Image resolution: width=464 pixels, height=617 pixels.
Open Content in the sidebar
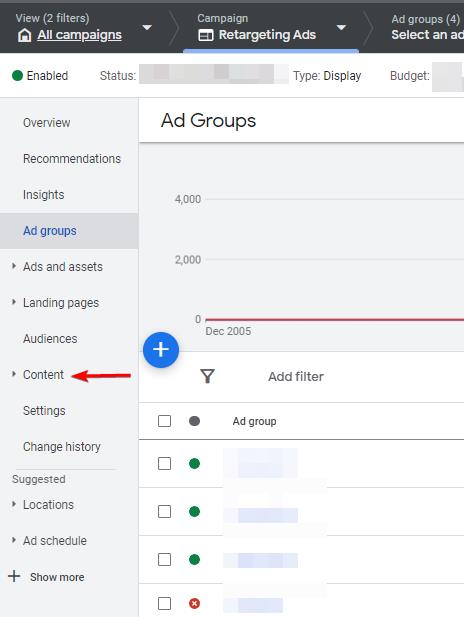click(43, 375)
